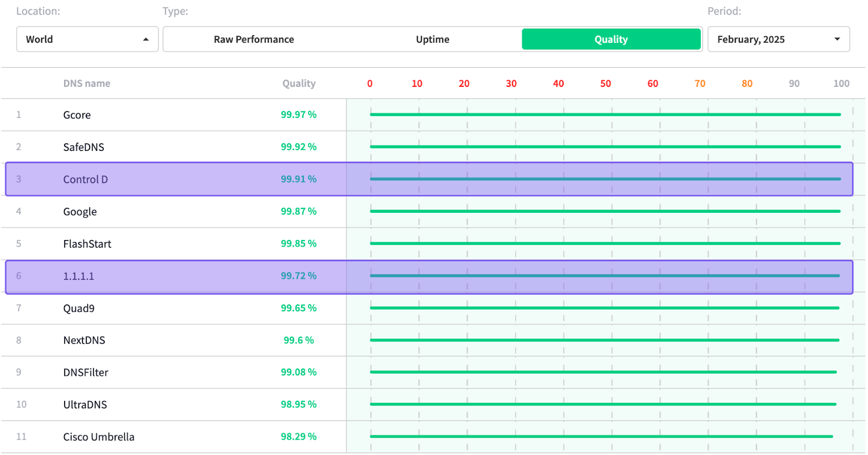The image size is (868, 455).
Task: Click the rank number 11 cell
Action: [21, 437]
